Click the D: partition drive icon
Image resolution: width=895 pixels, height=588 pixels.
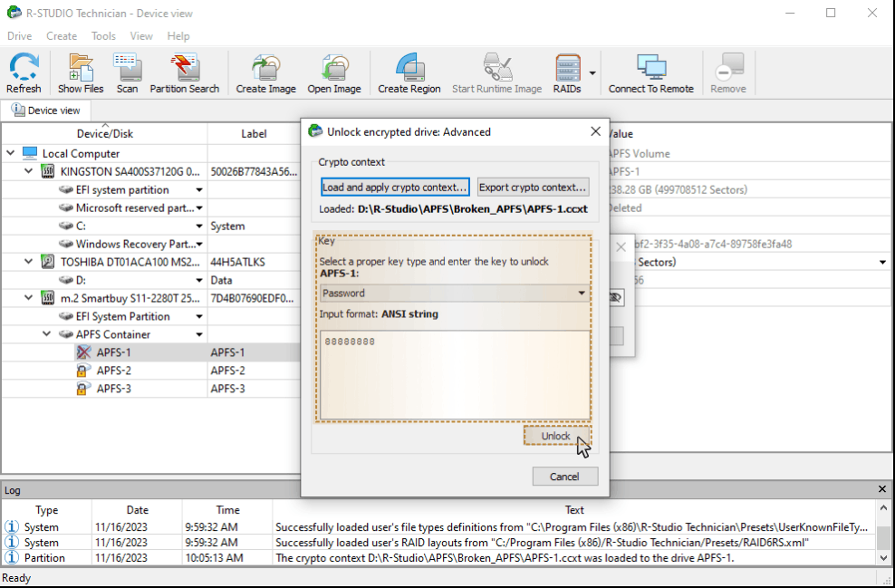click(x=66, y=280)
